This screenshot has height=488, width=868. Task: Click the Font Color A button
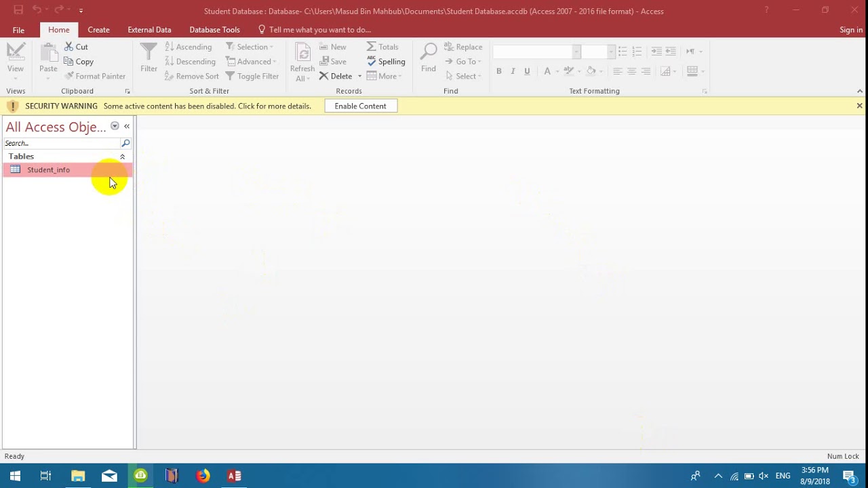pos(547,71)
